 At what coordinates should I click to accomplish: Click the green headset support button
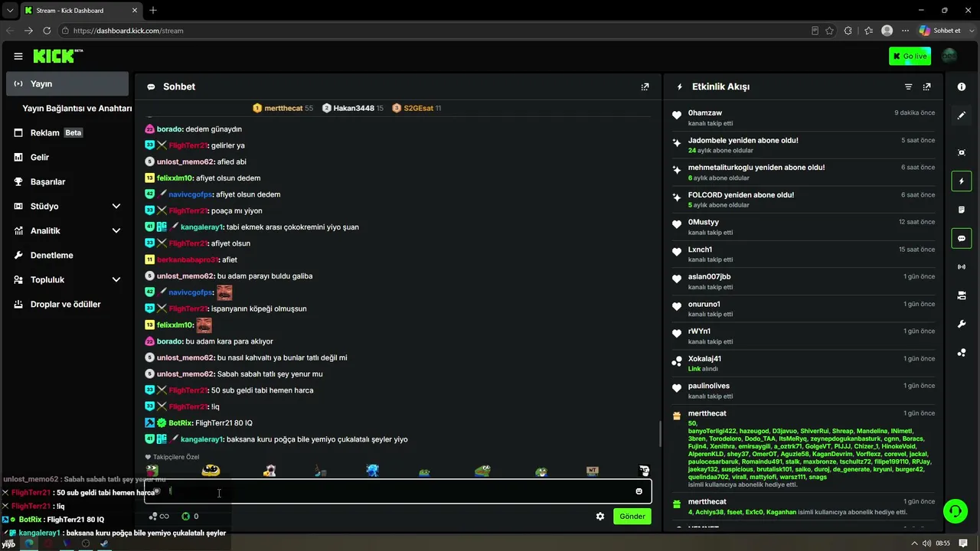pyautogui.click(x=954, y=510)
